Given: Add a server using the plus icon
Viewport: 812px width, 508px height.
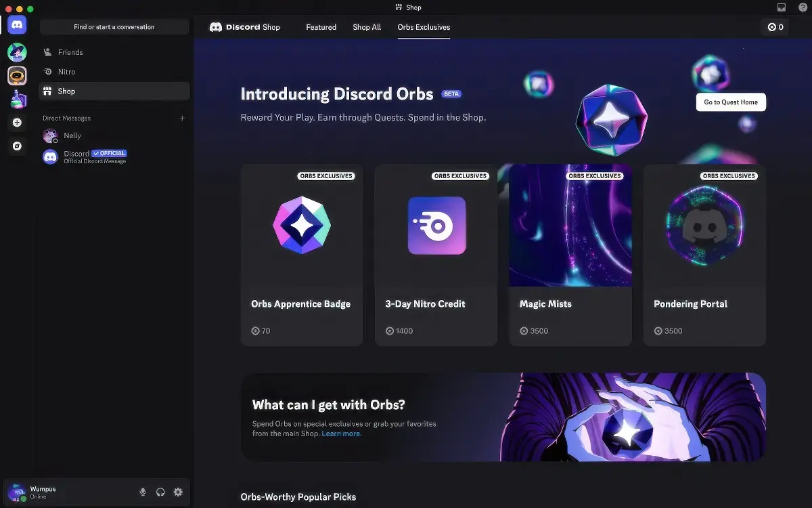Looking at the screenshot, I should click(x=16, y=123).
